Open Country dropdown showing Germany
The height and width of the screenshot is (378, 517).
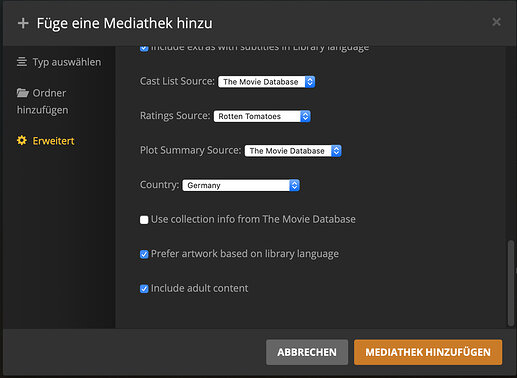[241, 185]
